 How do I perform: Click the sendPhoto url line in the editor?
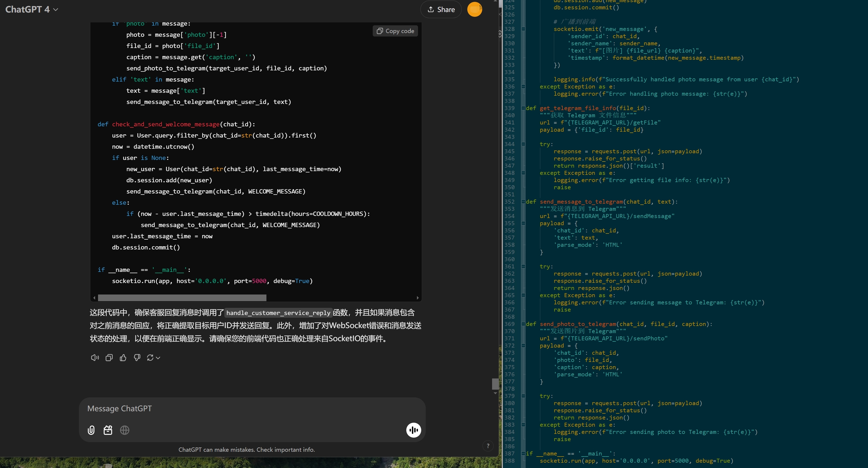click(x=603, y=338)
